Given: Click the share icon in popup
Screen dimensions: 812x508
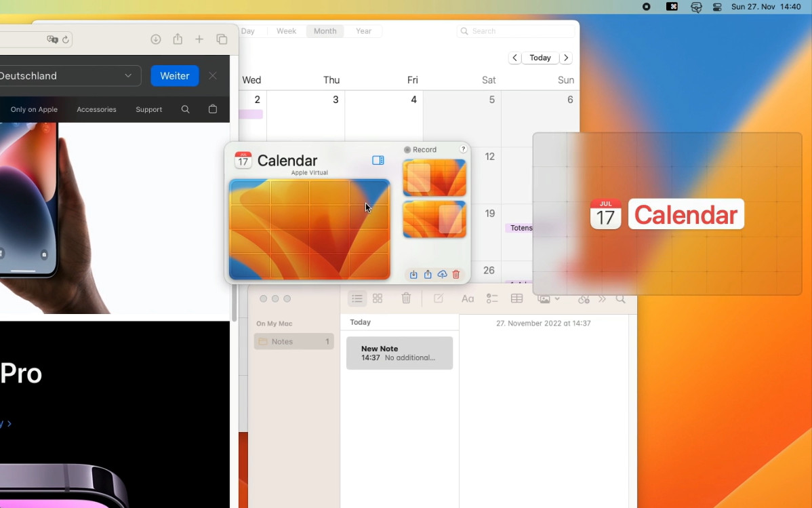Looking at the screenshot, I should pos(428,274).
